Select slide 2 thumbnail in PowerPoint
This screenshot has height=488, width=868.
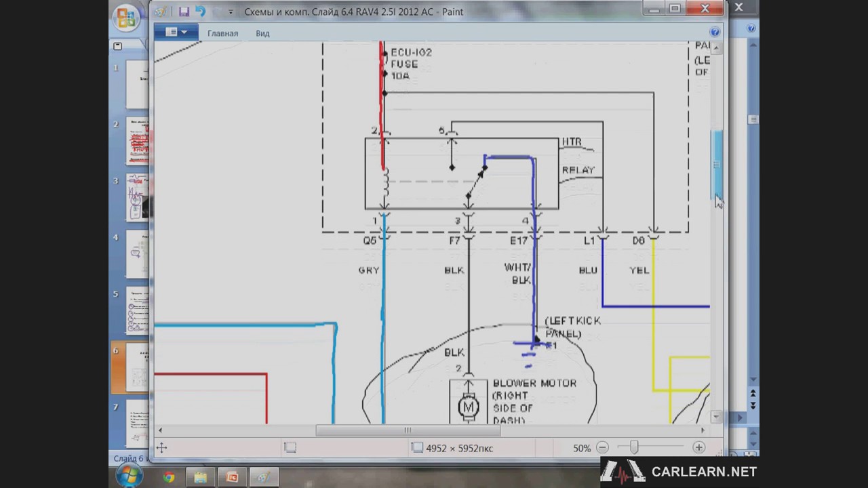click(136, 141)
